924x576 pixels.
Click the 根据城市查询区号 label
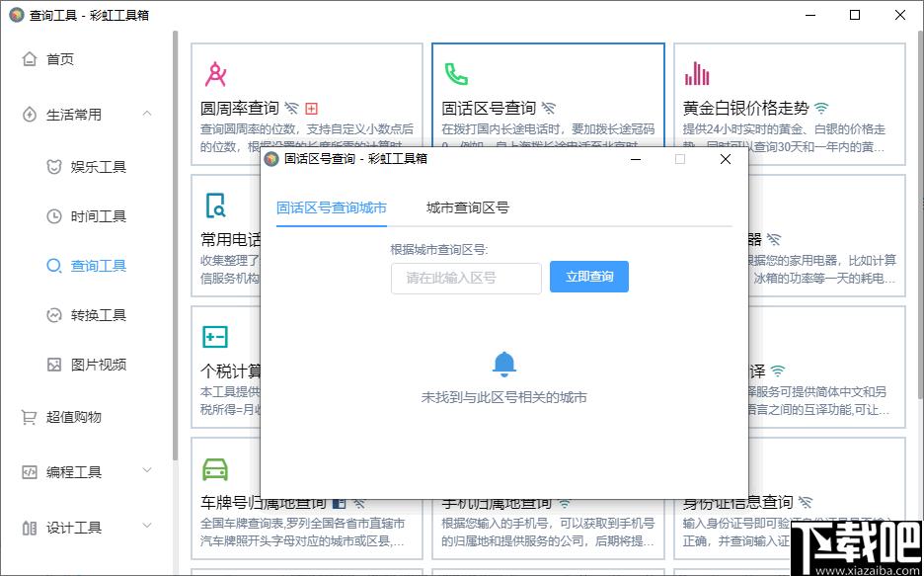(439, 250)
